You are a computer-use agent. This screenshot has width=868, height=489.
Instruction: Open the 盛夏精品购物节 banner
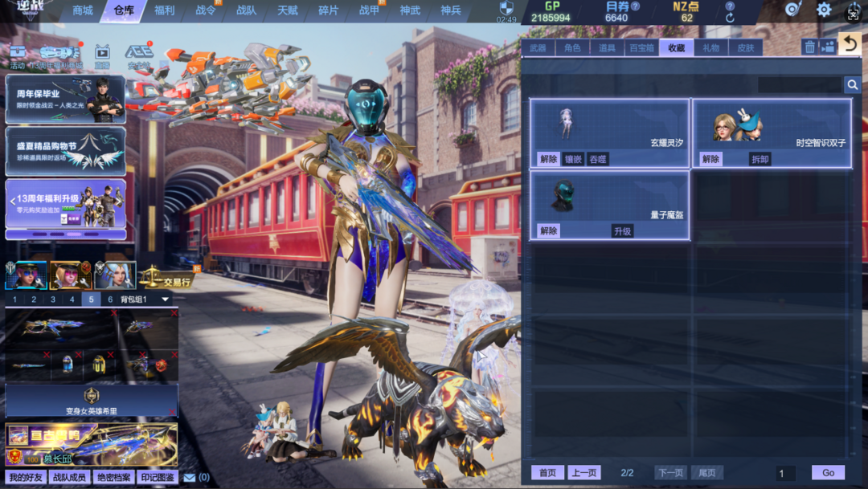click(66, 152)
